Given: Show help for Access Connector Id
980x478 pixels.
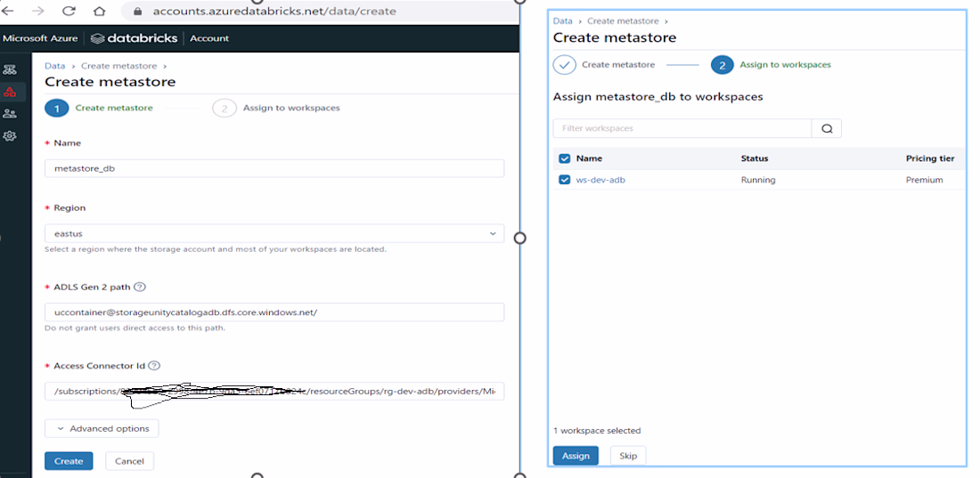Looking at the screenshot, I should (155, 366).
